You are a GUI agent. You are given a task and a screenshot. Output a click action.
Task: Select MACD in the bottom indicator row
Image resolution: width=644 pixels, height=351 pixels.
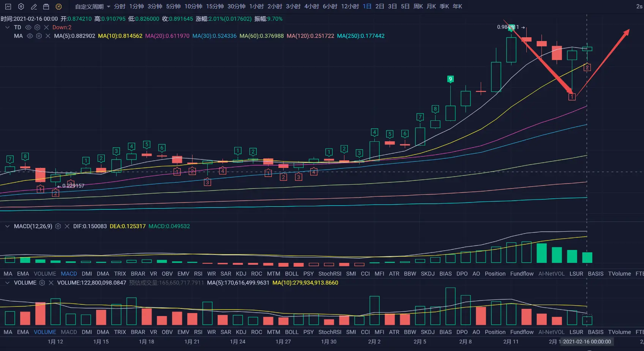(x=69, y=332)
